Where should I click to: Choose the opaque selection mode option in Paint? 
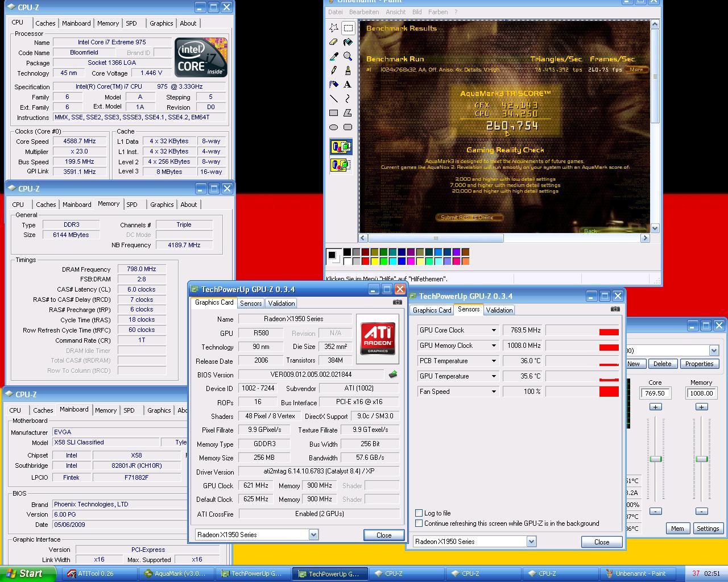coord(341,147)
